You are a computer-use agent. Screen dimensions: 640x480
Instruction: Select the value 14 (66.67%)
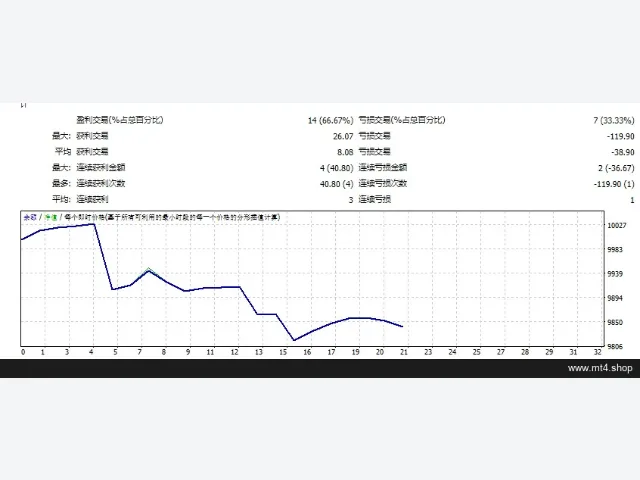coord(330,120)
